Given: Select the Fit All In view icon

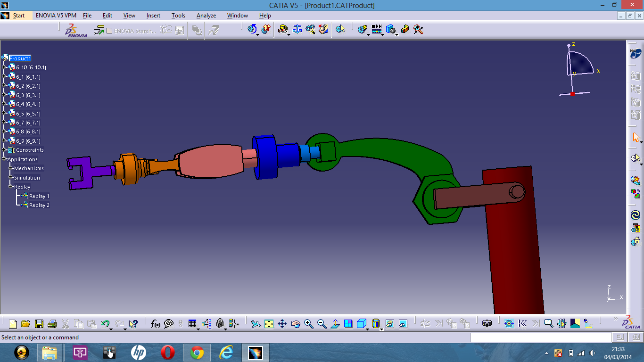Looking at the screenshot, I should [269, 324].
